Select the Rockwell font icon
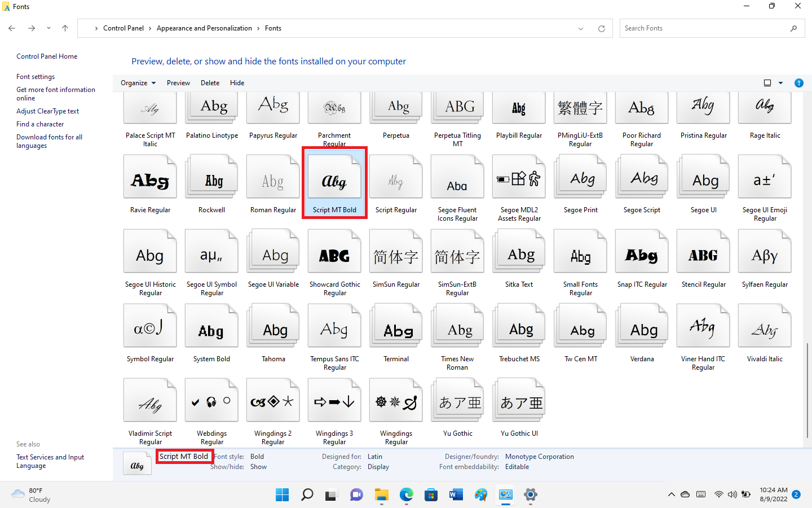This screenshot has width=812, height=508. (x=211, y=177)
